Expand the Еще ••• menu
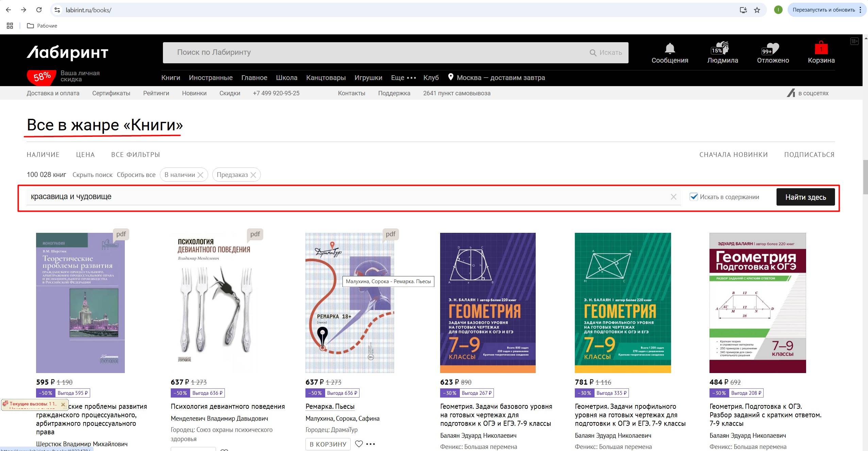The height and width of the screenshot is (451, 868). (x=403, y=78)
